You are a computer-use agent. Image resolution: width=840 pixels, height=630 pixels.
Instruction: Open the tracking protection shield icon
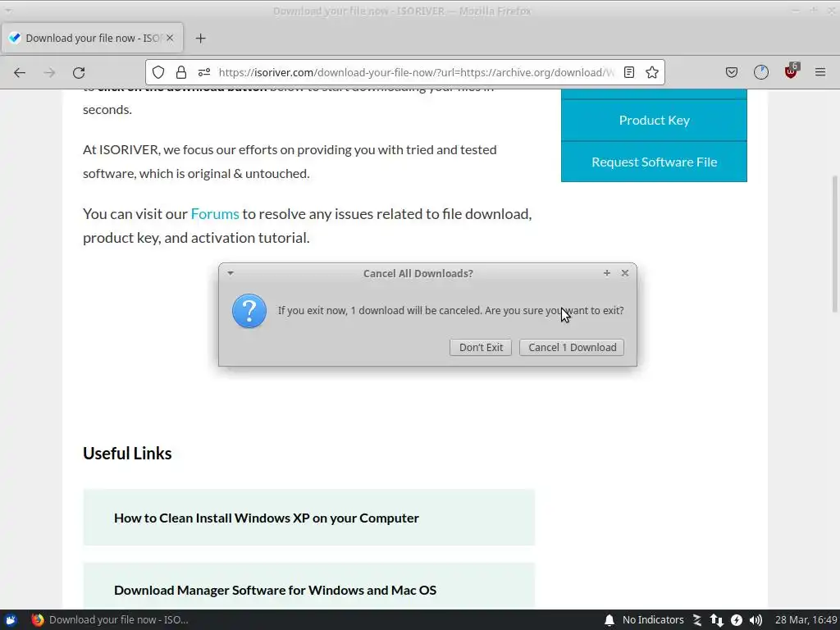[158, 72]
